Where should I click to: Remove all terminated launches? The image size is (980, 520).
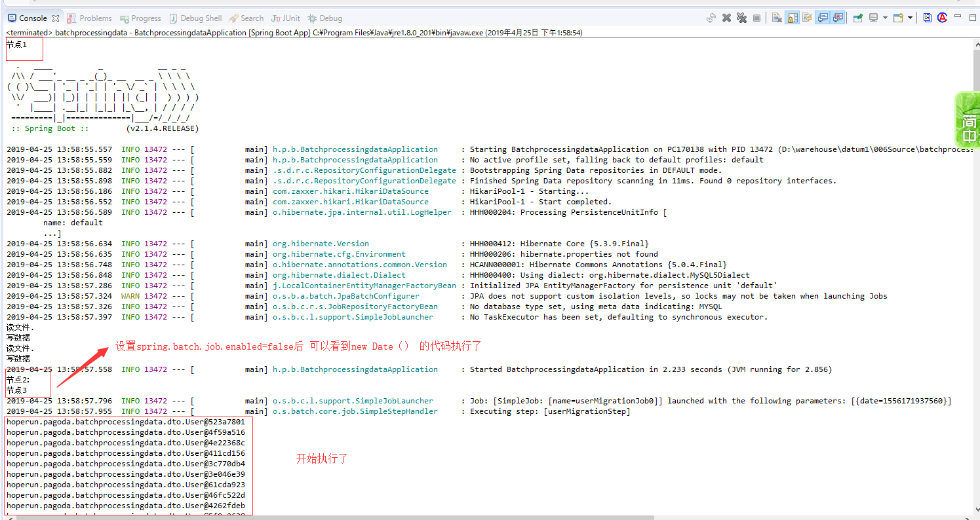[x=741, y=18]
